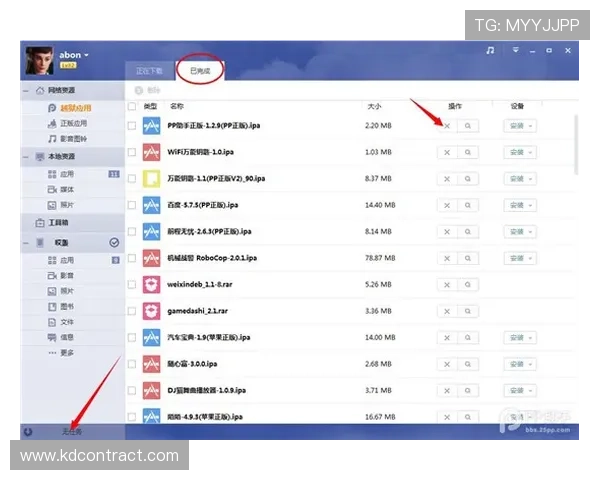Viewport: 600px width, 480px height.
Task: Select the 已完成 tab
Action: (200, 71)
